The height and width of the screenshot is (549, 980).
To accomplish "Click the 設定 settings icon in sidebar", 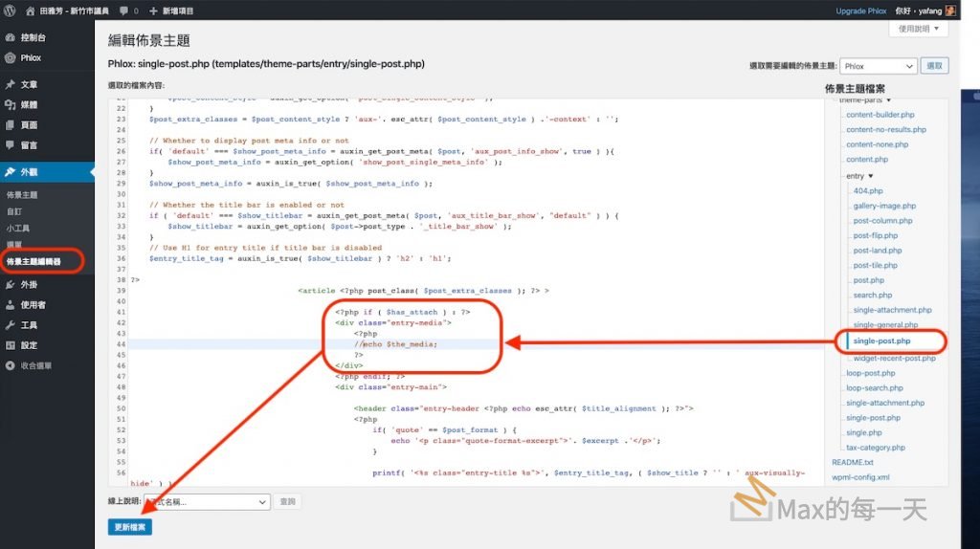I will click(x=11, y=345).
